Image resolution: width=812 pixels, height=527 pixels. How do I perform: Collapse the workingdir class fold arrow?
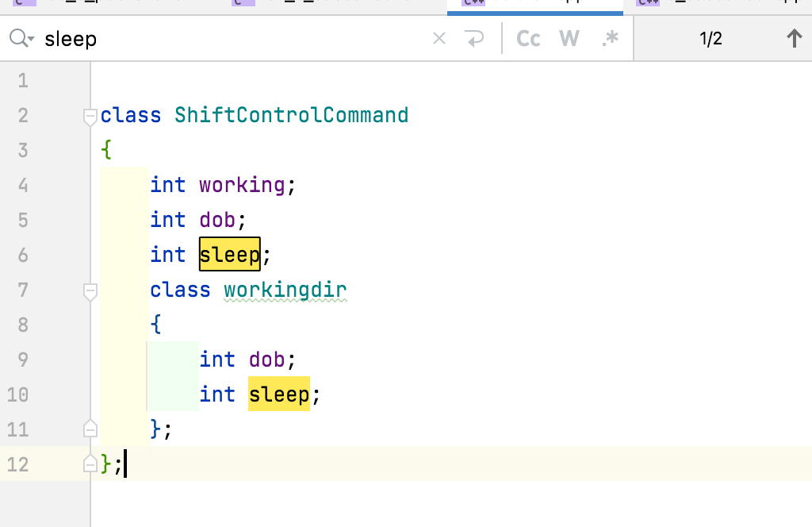click(x=90, y=291)
